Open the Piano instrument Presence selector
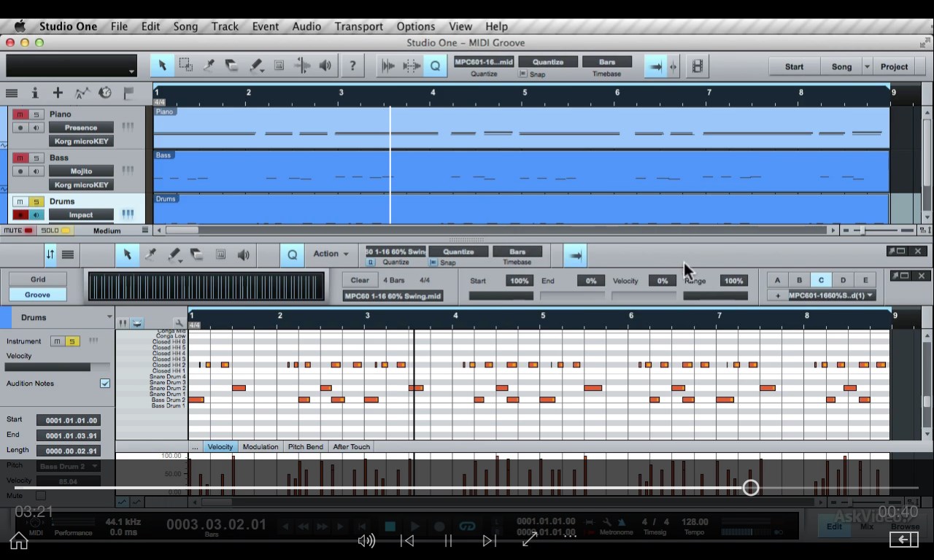The width and height of the screenshot is (934, 560). (x=81, y=128)
